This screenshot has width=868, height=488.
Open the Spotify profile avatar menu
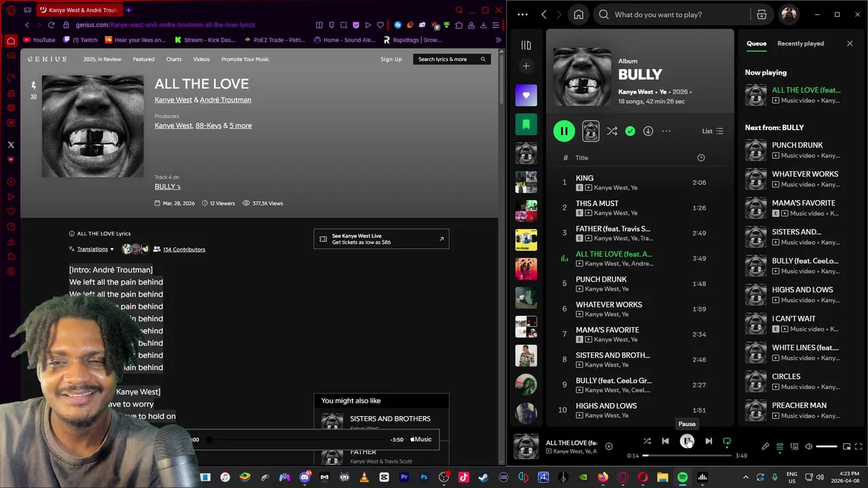tap(789, 14)
